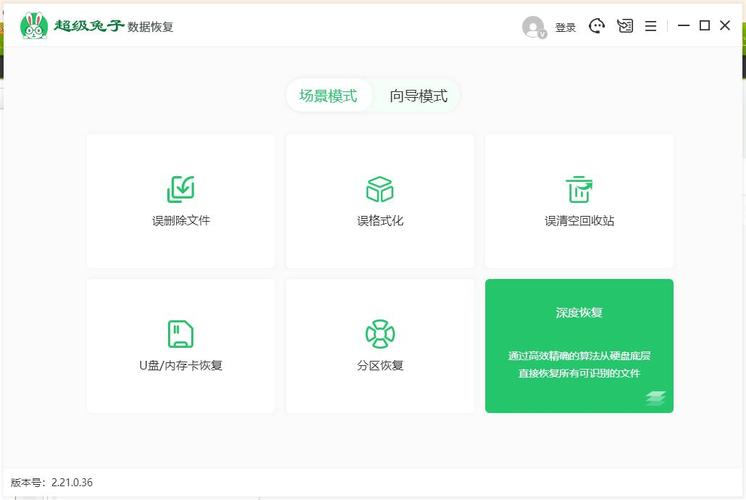Screen dimensions: 746x500
Task: Click the feedback envelope icon
Action: [x=625, y=26]
